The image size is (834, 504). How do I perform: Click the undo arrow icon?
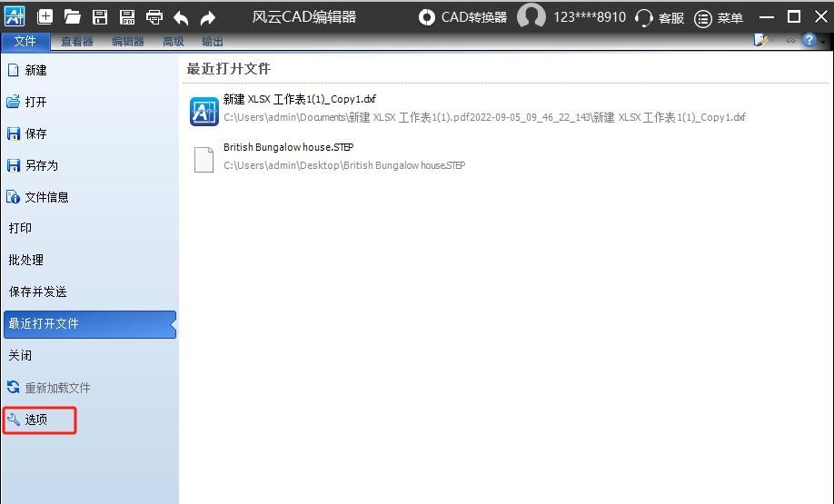(181, 18)
